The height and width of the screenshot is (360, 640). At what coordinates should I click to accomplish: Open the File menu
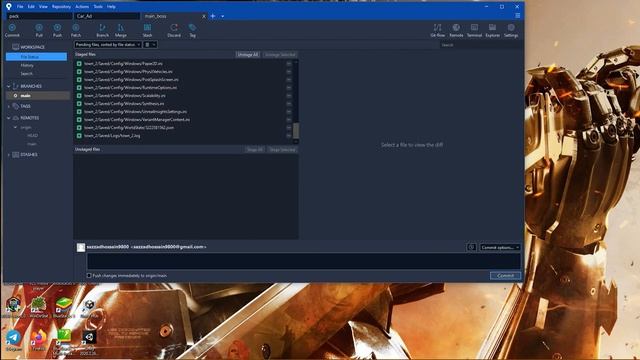[20, 7]
